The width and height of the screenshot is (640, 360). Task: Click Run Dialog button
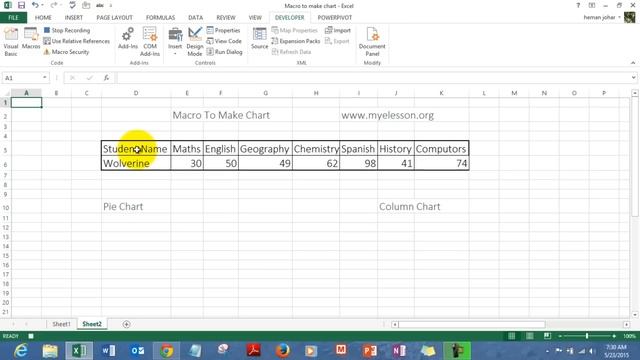pos(224,52)
